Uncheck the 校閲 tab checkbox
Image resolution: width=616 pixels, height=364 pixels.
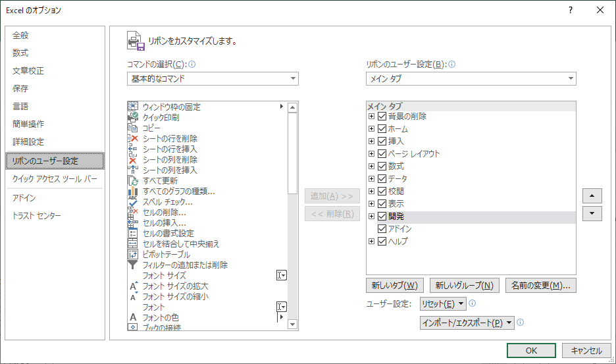click(x=382, y=191)
